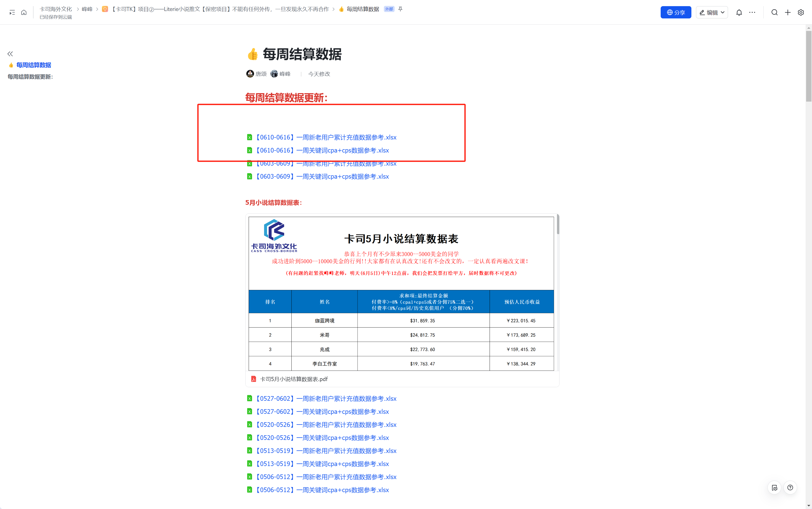Click the 5月小说结算数据表 heading

point(273,203)
